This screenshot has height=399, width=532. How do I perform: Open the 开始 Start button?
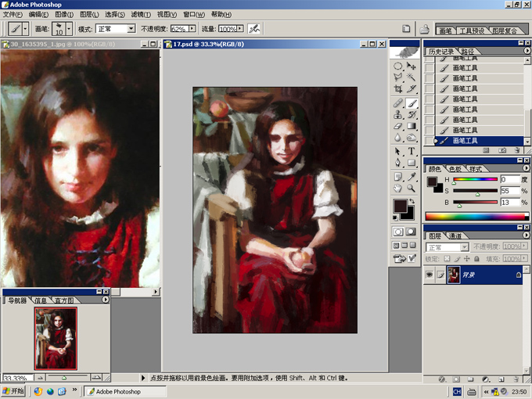13,391
